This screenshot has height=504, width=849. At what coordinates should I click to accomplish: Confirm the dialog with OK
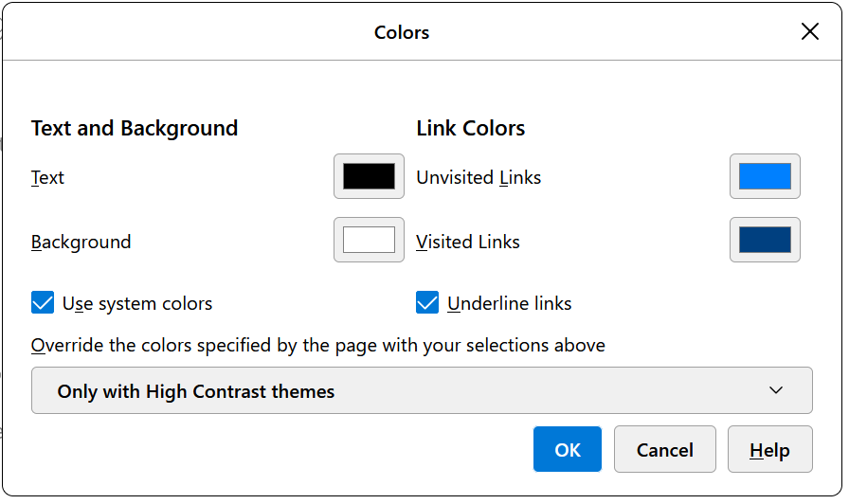[567, 449]
